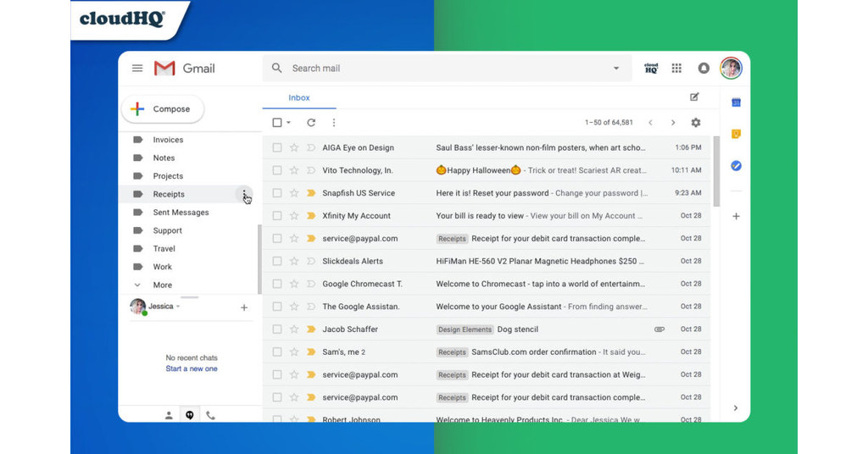This screenshot has width=868, height=454.
Task: Open the phone calls icon at bottom
Action: click(x=210, y=415)
